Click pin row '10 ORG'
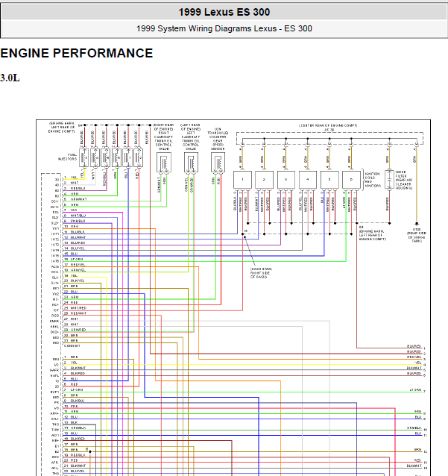 (72, 227)
